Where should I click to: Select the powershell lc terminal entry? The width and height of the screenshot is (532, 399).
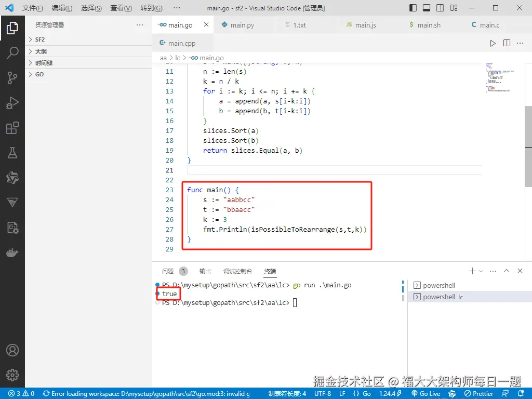[x=470, y=297]
